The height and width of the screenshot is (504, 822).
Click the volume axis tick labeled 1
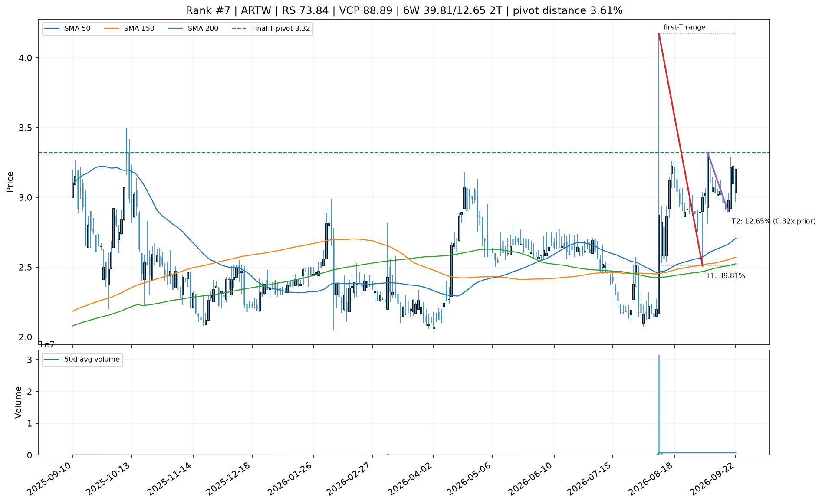(x=30, y=423)
